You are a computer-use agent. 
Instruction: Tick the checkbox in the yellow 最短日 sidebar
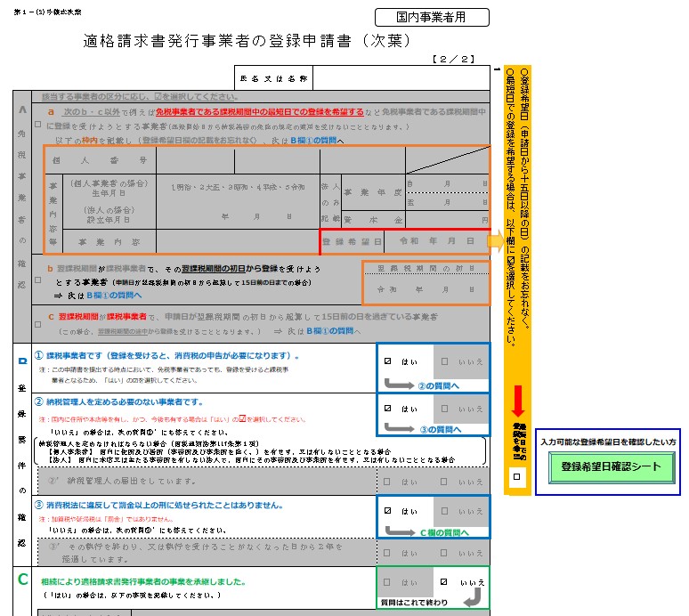click(x=516, y=476)
